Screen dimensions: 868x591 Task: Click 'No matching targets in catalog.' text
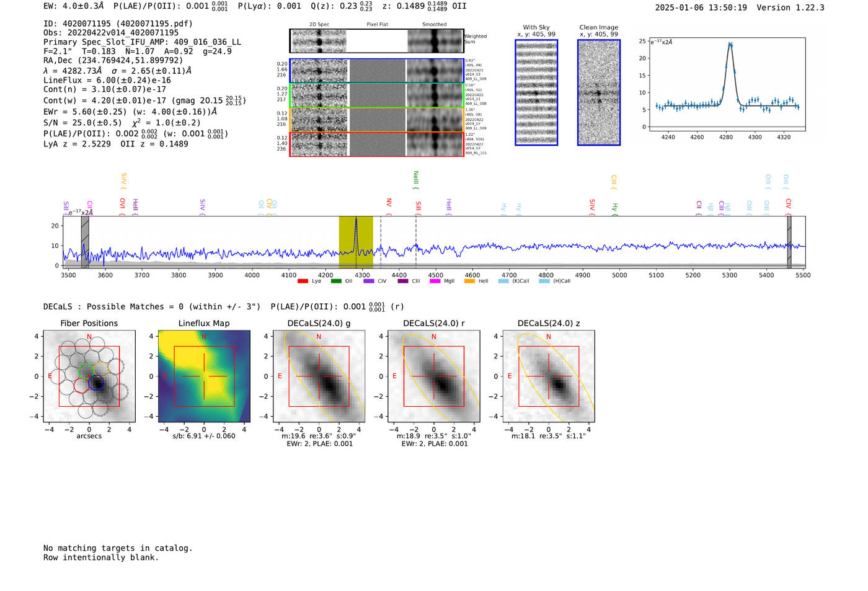tap(118, 548)
